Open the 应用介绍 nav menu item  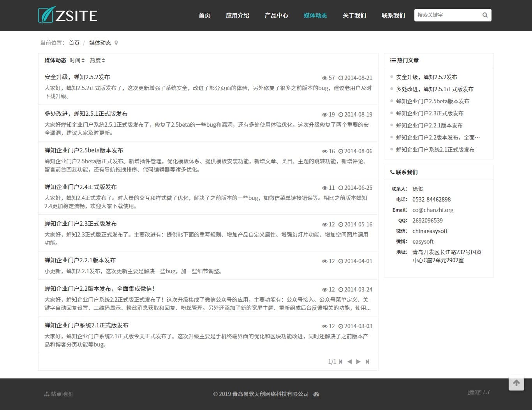point(238,16)
